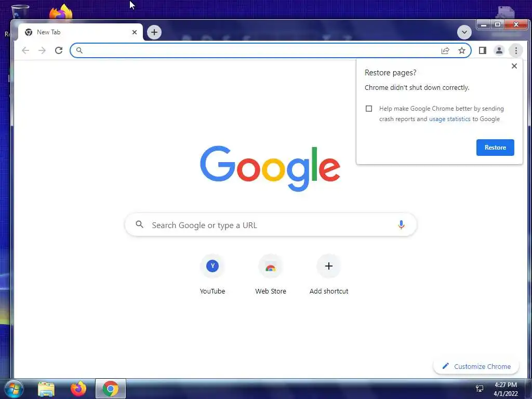Click the network tray icon

point(480,389)
